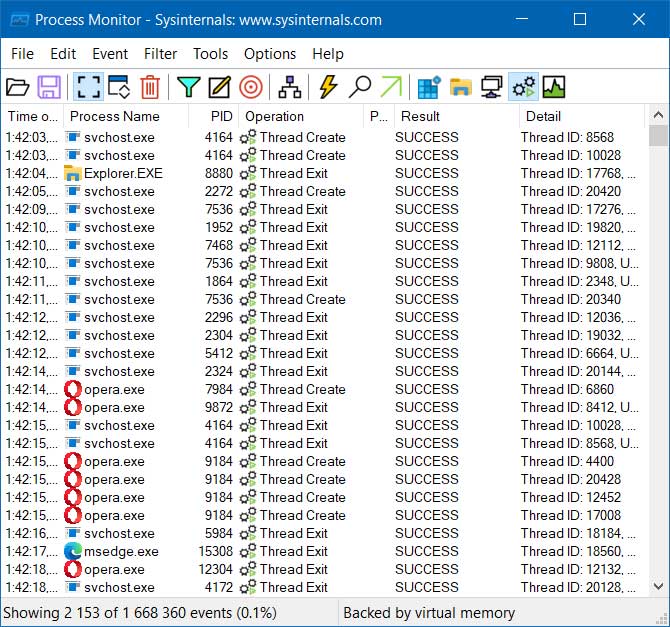Toggle Show Network Activity icon

pos(491,87)
